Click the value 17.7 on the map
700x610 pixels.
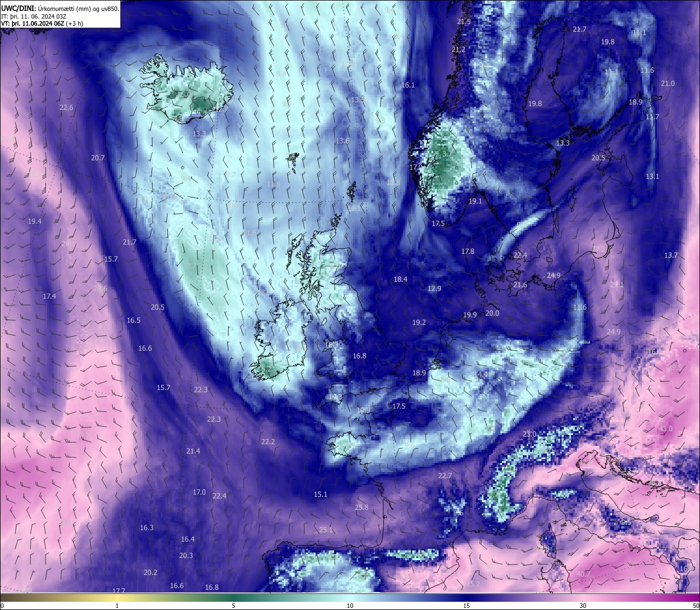point(119,591)
